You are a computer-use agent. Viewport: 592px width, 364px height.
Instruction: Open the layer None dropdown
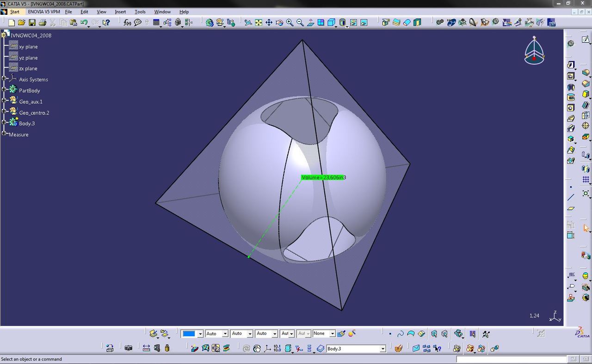click(332, 334)
